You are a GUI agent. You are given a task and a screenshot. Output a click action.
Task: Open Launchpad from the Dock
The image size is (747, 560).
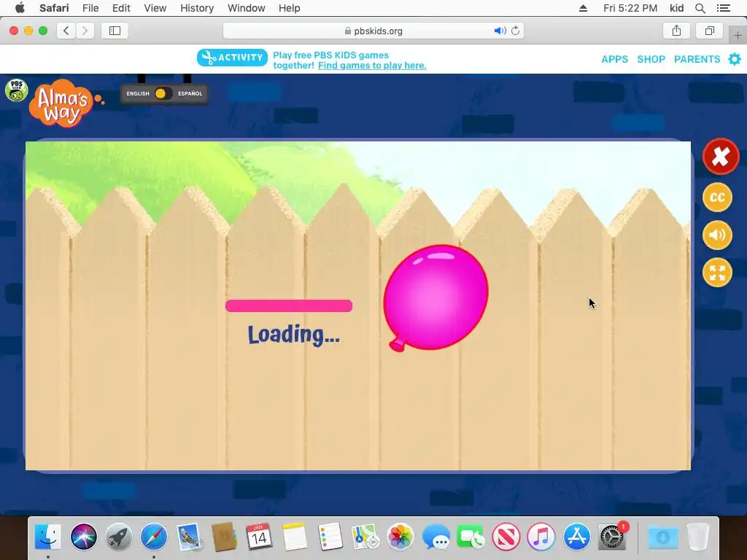119,537
